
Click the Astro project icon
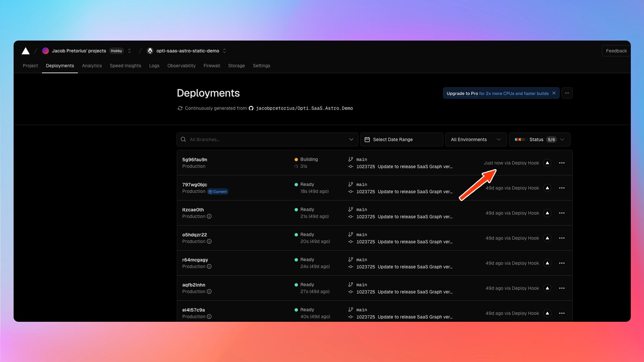[x=150, y=51]
